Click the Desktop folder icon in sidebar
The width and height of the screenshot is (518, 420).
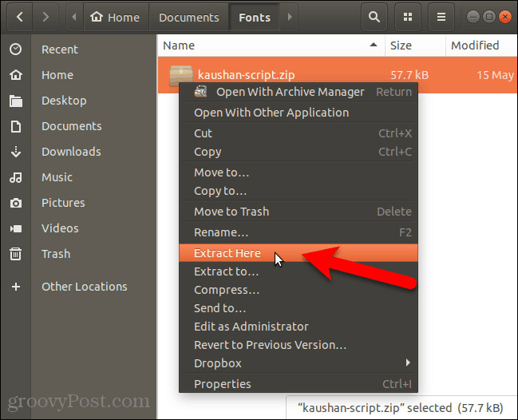[x=15, y=101]
